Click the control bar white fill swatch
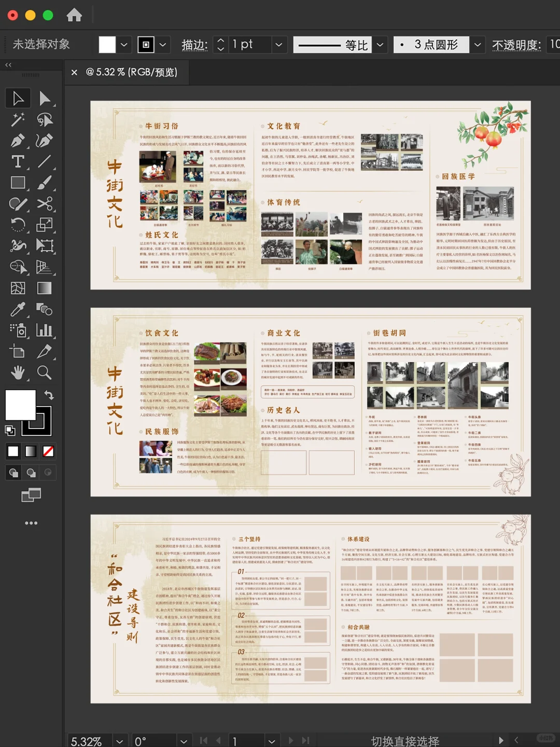The width and height of the screenshot is (560, 747). pyautogui.click(x=107, y=45)
